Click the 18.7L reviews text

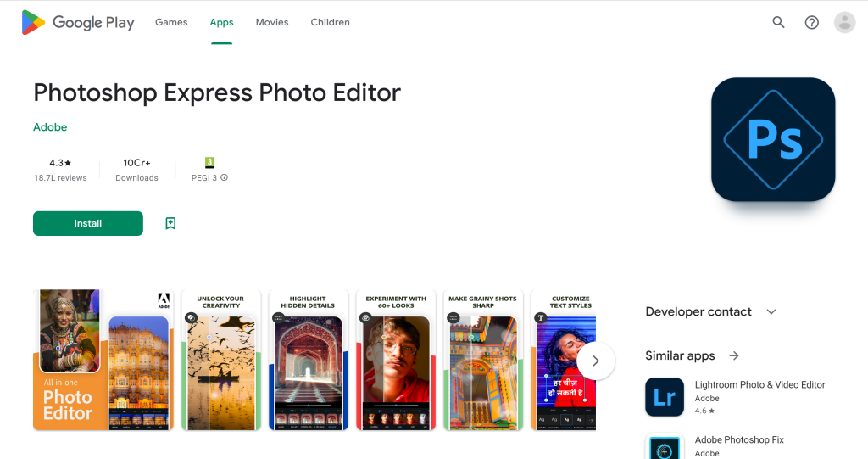point(60,178)
